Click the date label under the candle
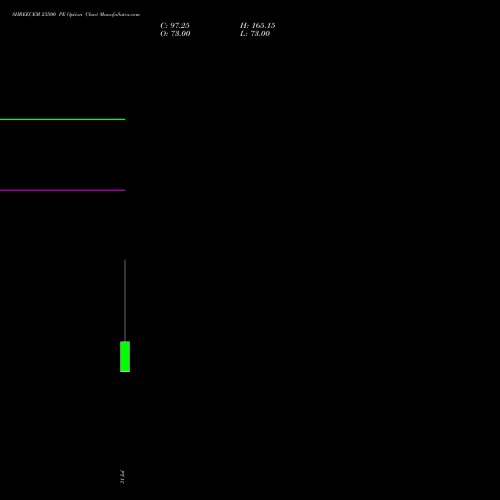Screen dimensions: 500x500 click(x=122, y=477)
